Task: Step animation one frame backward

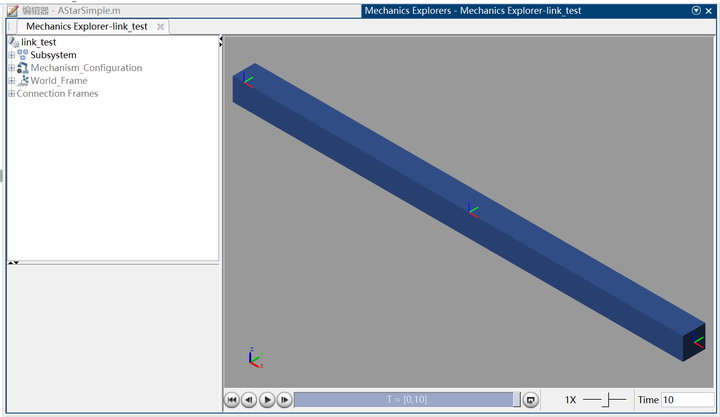Action: point(249,400)
